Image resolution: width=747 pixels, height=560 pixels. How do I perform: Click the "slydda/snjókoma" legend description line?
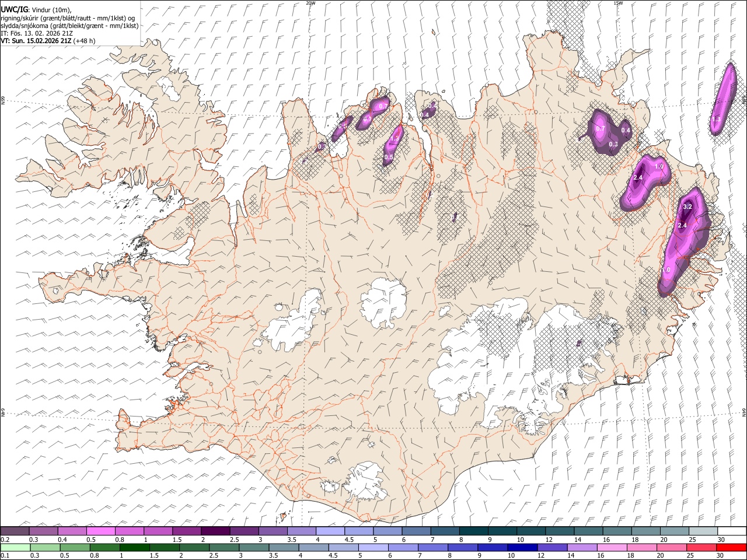tap(69, 26)
